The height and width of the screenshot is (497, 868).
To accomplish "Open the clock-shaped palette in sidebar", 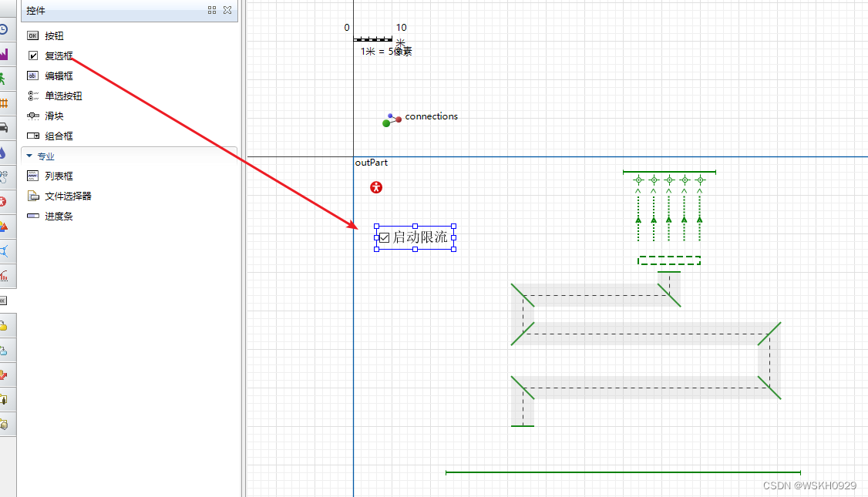I will click(4, 29).
